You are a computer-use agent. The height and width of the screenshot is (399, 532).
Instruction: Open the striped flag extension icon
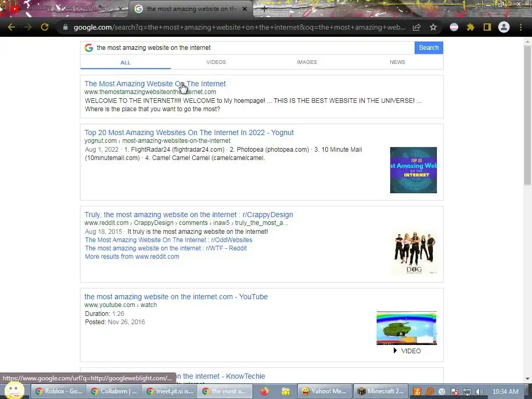(454, 27)
